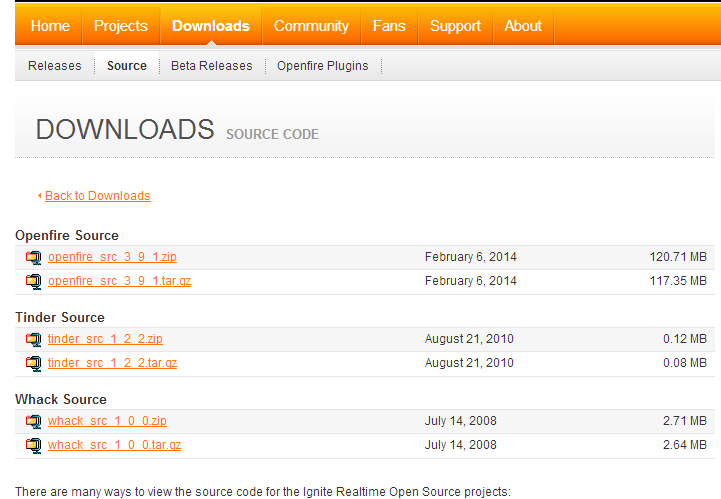
Task: Click the SOURCE CODE subtitle
Action: click(272, 134)
